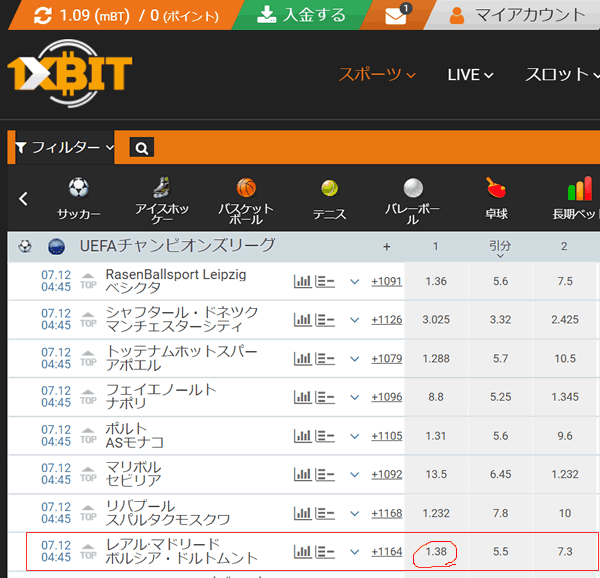
Task: Select odds 2.425 for マンチェスターシティ
Action: click(565, 320)
